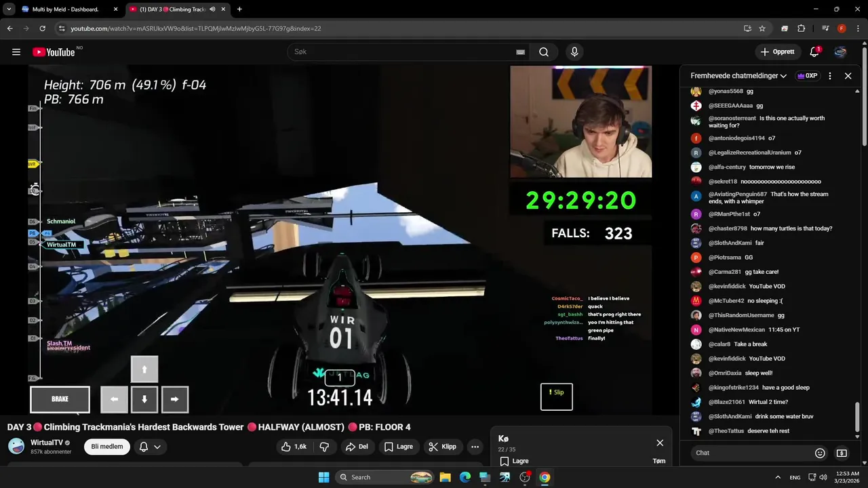
Task: Open File Explorer from taskbar
Action: tap(446, 477)
